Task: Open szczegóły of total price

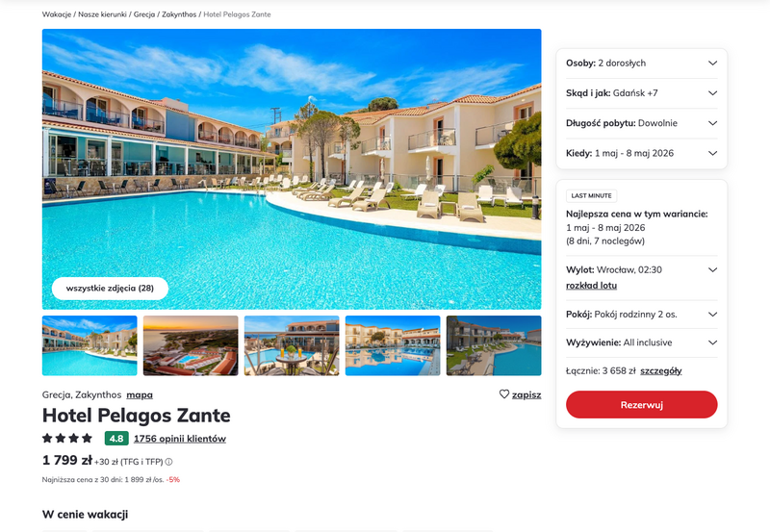Action: click(x=661, y=371)
